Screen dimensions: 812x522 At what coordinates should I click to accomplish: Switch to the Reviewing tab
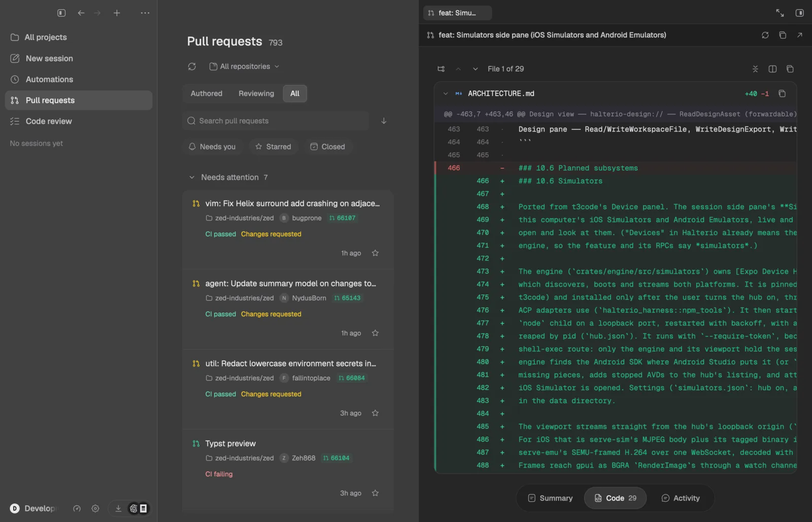[256, 93]
